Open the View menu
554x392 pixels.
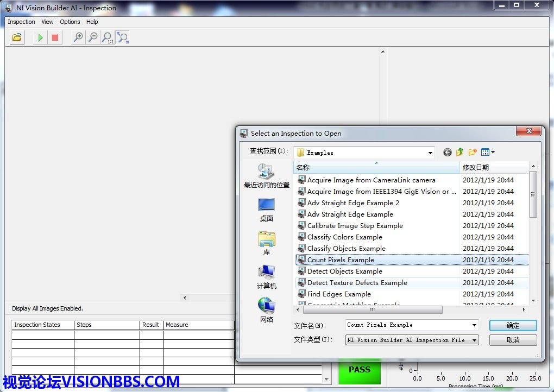pyautogui.click(x=47, y=22)
